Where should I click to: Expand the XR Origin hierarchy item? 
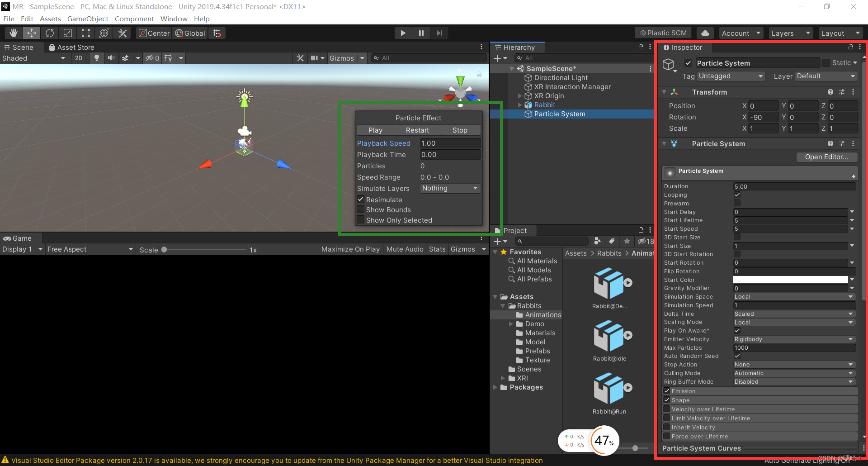(520, 96)
